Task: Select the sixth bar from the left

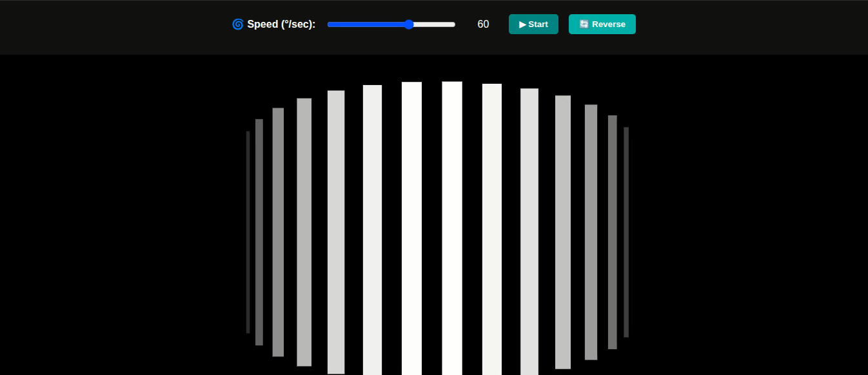Action: point(372,232)
